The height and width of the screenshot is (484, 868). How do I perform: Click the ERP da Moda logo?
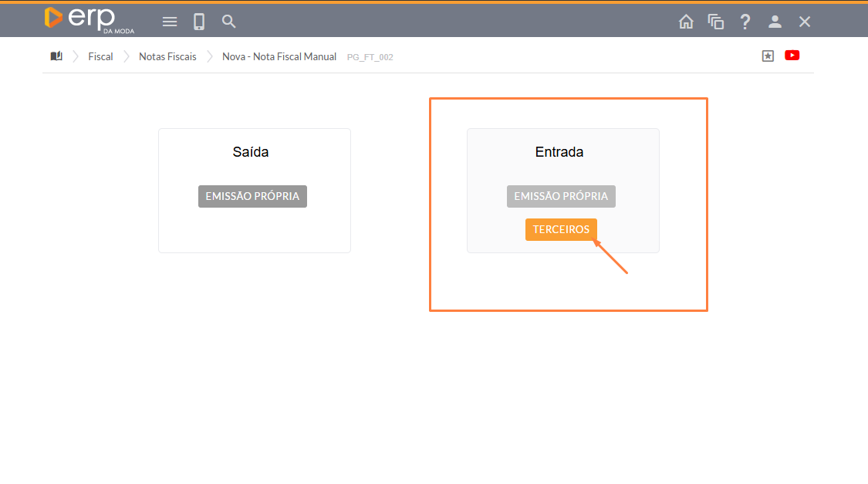89,19
